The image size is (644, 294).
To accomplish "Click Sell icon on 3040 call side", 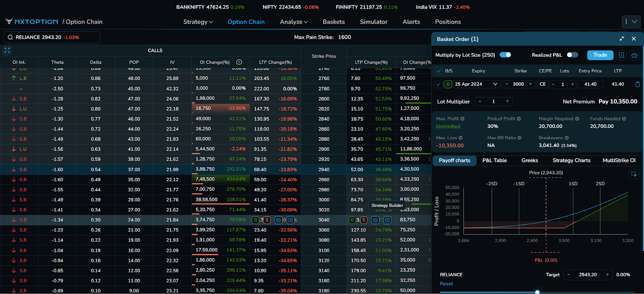I will [267, 220].
